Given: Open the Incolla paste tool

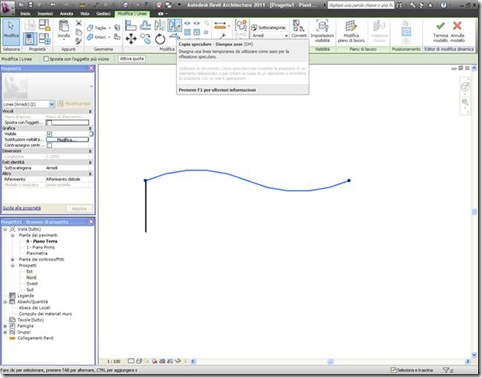Looking at the screenshot, I should coord(64,30).
